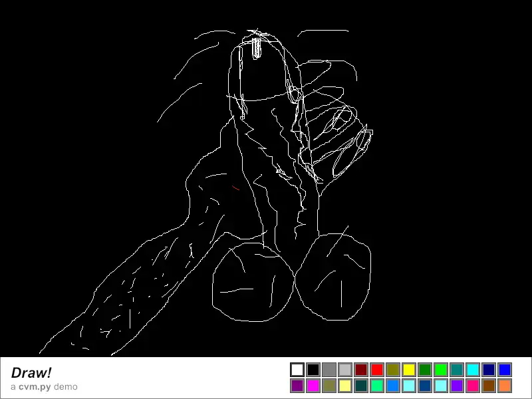Select the dark steel-blue swatch
This screenshot has width=532, height=399.
pyautogui.click(x=425, y=386)
